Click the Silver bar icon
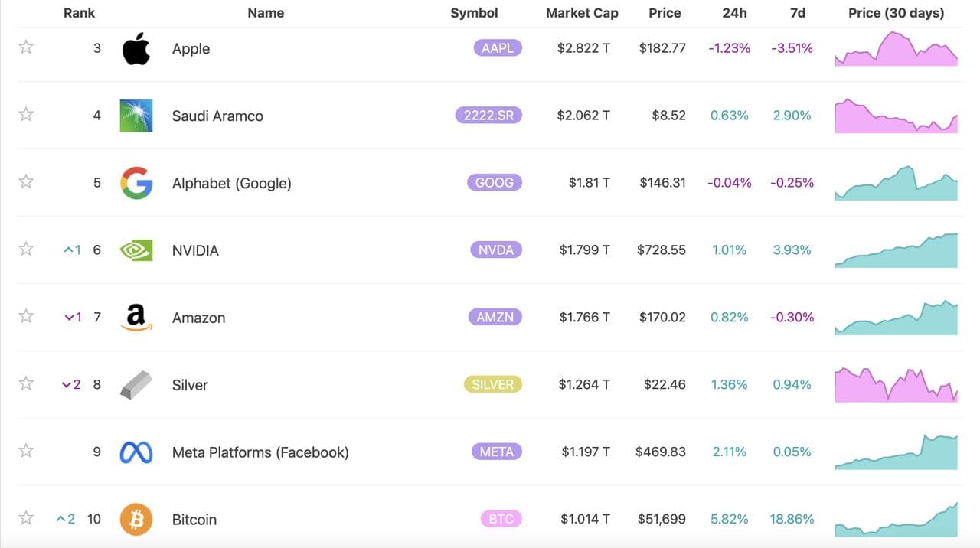 [136, 385]
